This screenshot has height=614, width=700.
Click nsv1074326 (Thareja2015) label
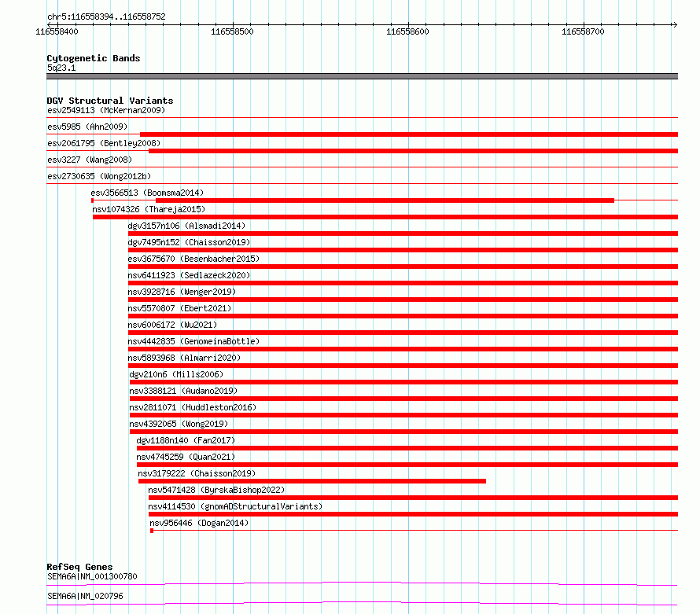pos(149,209)
